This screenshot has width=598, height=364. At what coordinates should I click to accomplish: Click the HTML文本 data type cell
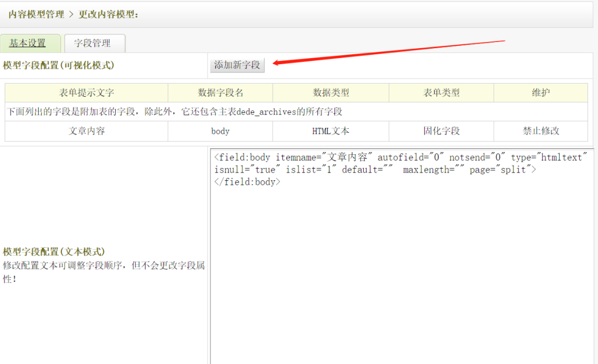click(x=331, y=131)
